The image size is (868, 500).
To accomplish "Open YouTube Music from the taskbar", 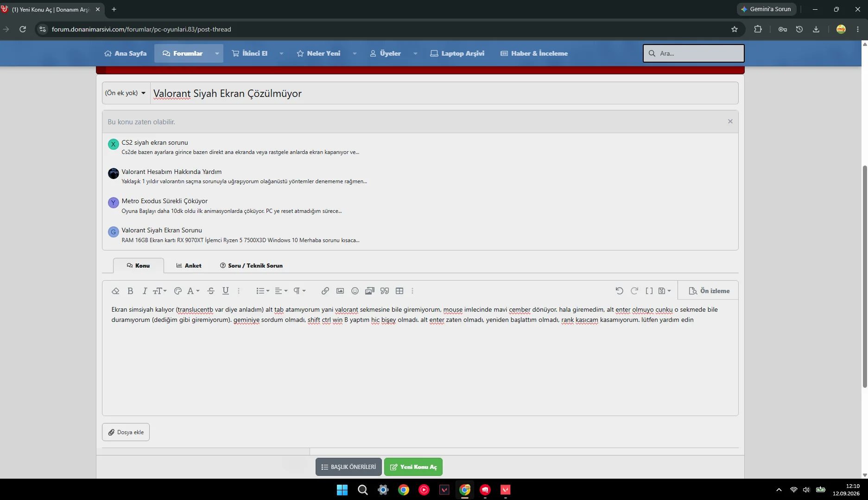I will (x=424, y=490).
